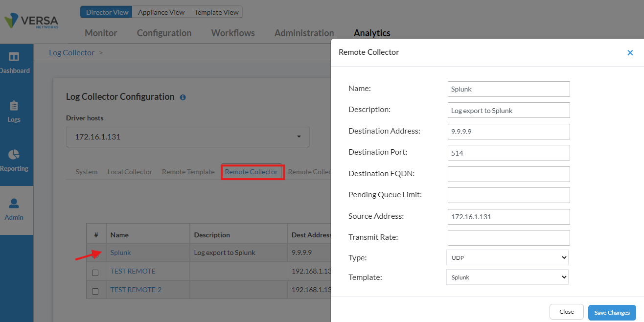Open the Monitor menu
Image resolution: width=644 pixels, height=322 pixels.
[x=101, y=33]
